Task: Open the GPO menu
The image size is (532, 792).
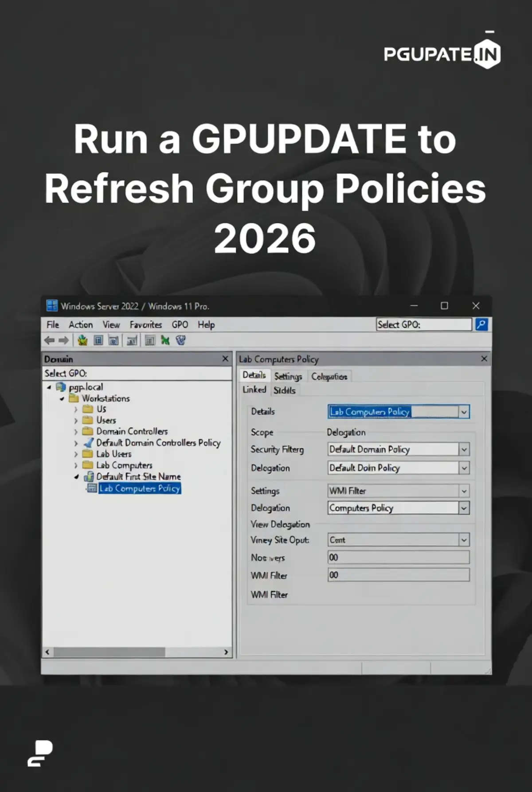Action: [180, 324]
